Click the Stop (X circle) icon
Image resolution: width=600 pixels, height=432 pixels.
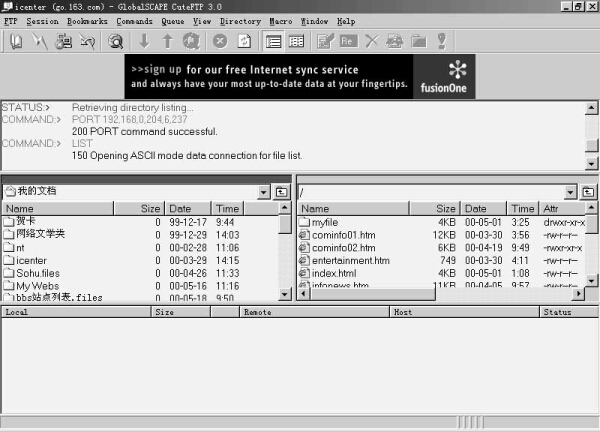[x=220, y=41]
